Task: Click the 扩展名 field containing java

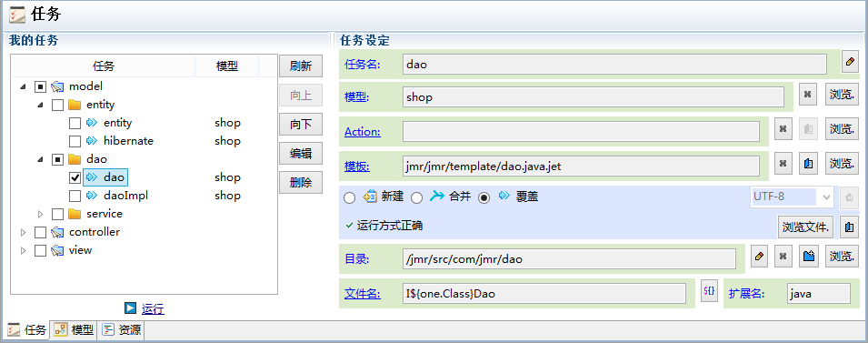Action: [x=818, y=294]
